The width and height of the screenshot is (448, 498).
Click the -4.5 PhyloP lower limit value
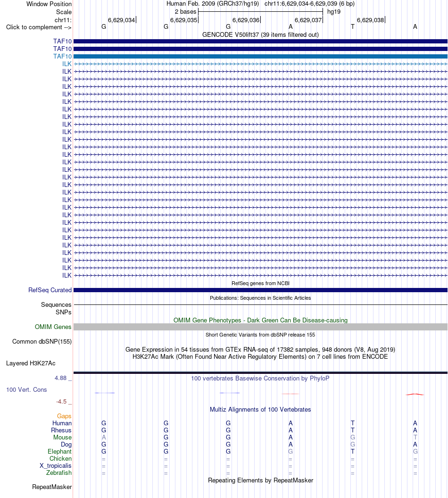coord(61,402)
